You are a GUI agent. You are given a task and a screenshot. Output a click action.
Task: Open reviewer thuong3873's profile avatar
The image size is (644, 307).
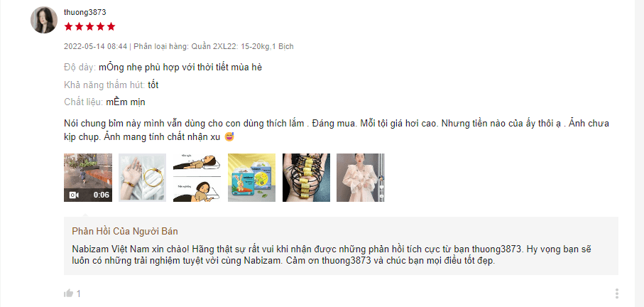[x=44, y=20]
